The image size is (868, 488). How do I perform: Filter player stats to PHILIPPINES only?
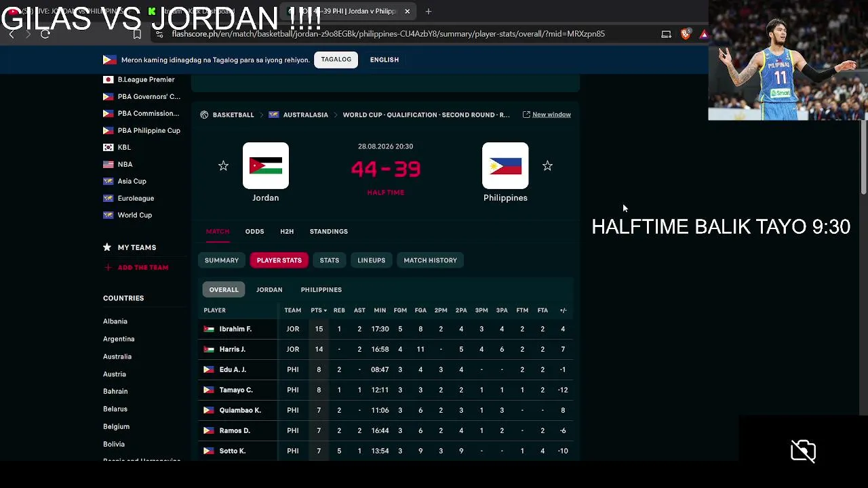[321, 289]
